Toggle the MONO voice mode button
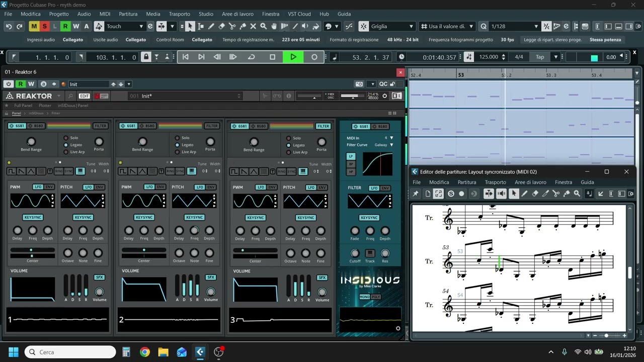 click(x=364, y=297)
